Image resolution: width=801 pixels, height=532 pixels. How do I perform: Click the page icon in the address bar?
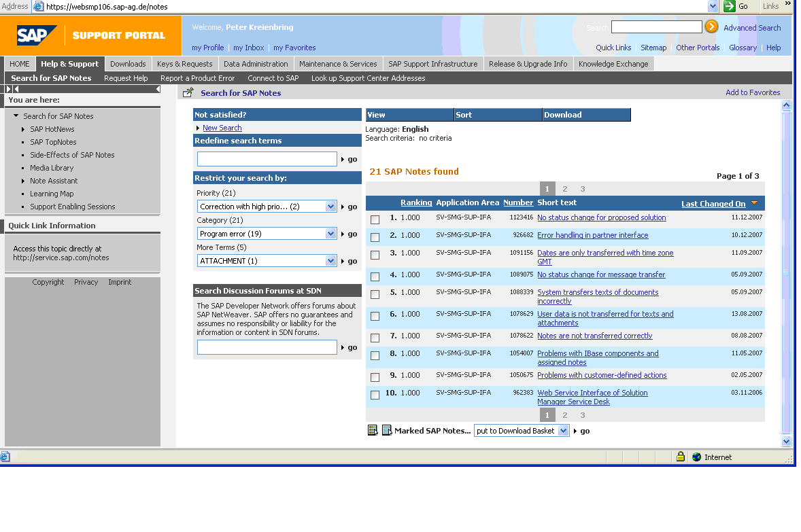[x=38, y=6]
